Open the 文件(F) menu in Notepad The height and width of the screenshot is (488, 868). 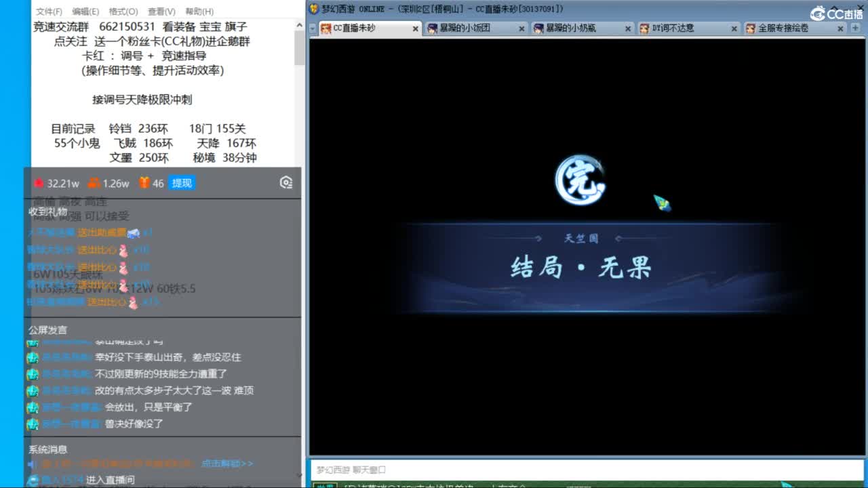click(x=49, y=12)
